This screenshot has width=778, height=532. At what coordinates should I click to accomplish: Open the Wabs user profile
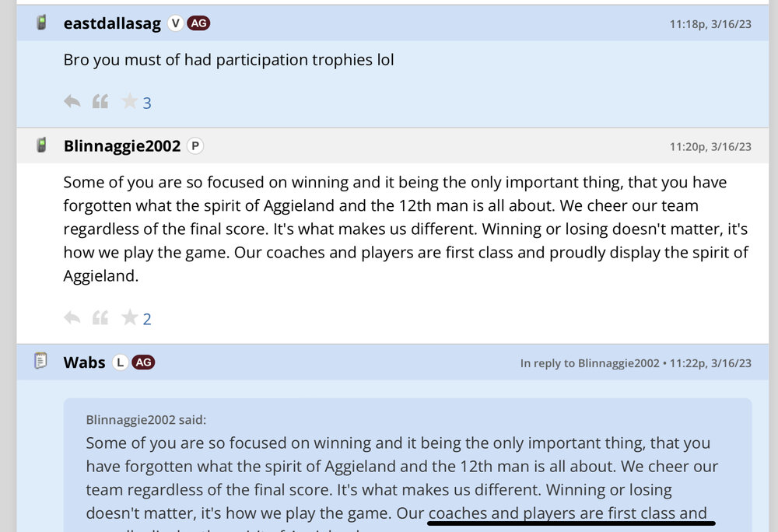point(84,362)
